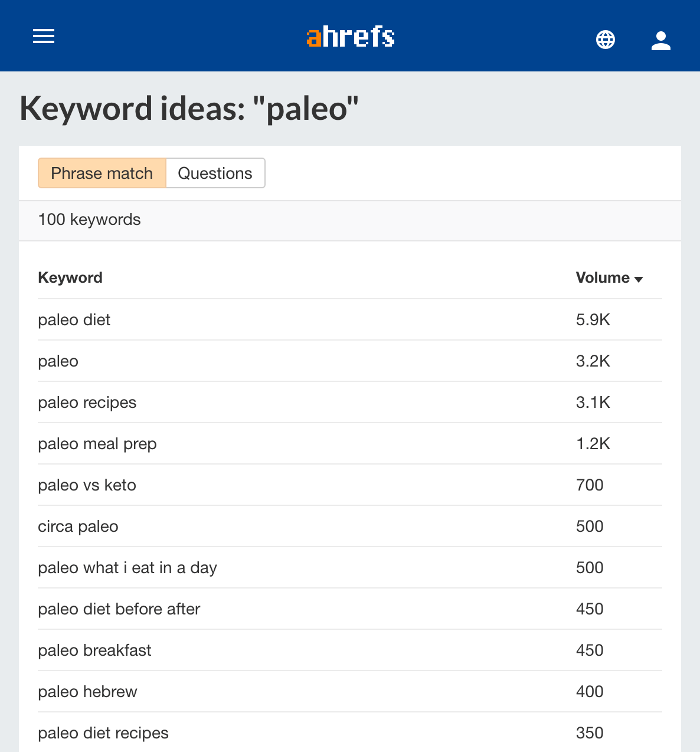Click the "circa paleo" keyword

click(x=78, y=527)
